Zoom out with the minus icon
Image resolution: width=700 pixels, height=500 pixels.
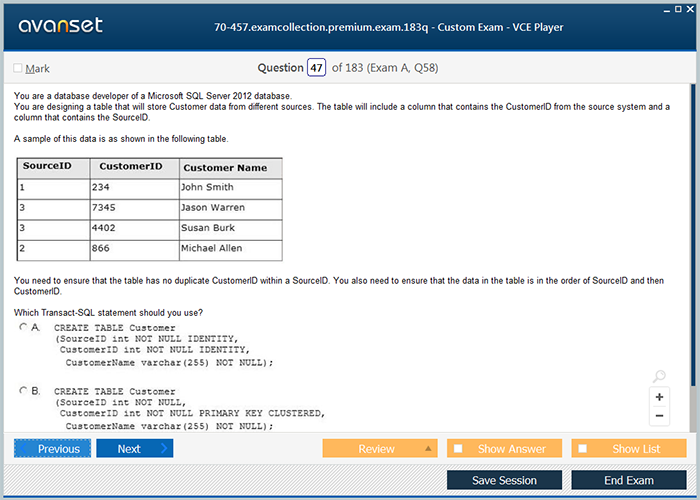click(x=659, y=416)
